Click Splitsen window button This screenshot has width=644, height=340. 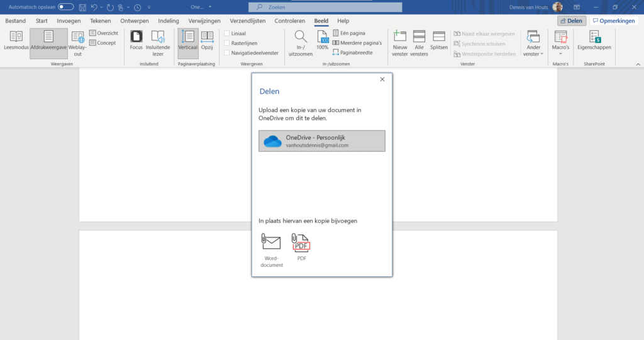(x=438, y=41)
